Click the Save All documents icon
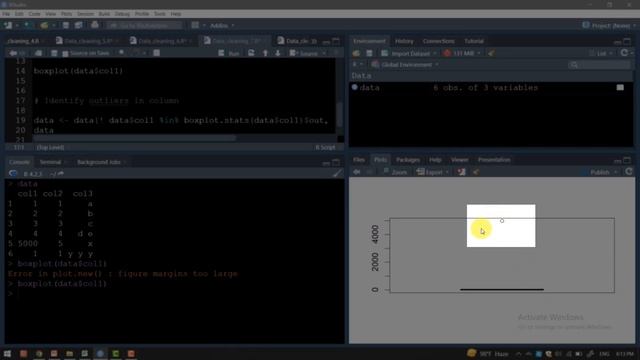640x360 pixels. coord(79,25)
